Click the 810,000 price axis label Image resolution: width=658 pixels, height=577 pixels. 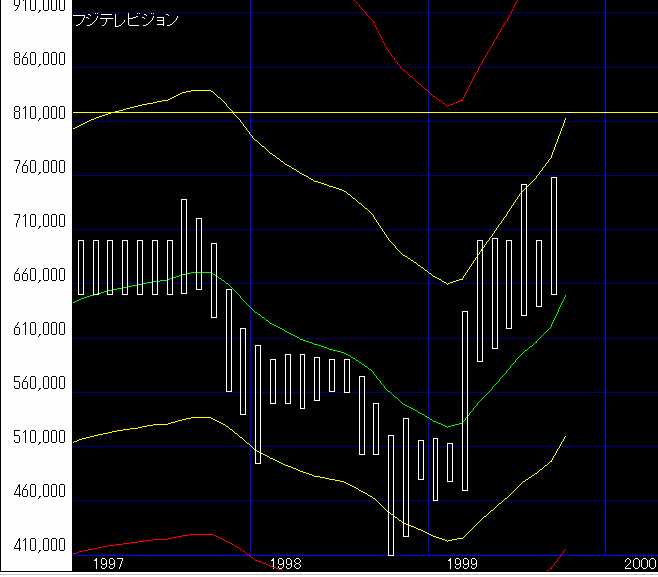point(36,114)
